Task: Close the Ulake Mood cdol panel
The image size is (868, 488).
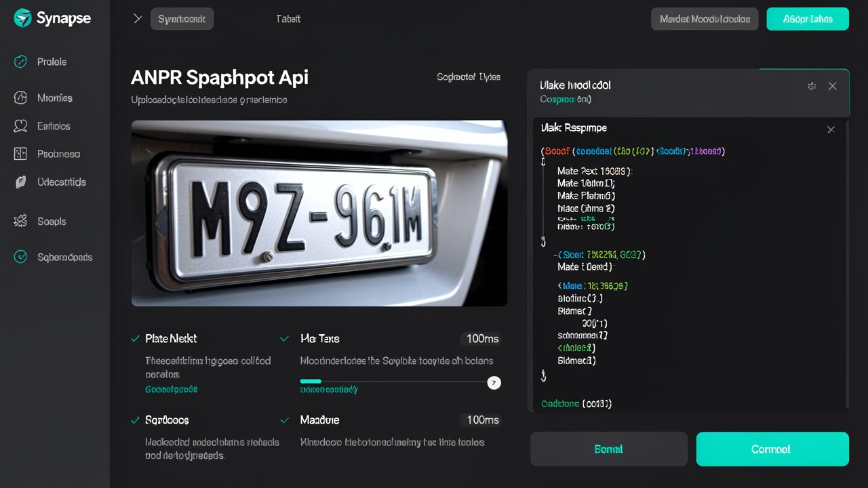Action: coord(833,86)
